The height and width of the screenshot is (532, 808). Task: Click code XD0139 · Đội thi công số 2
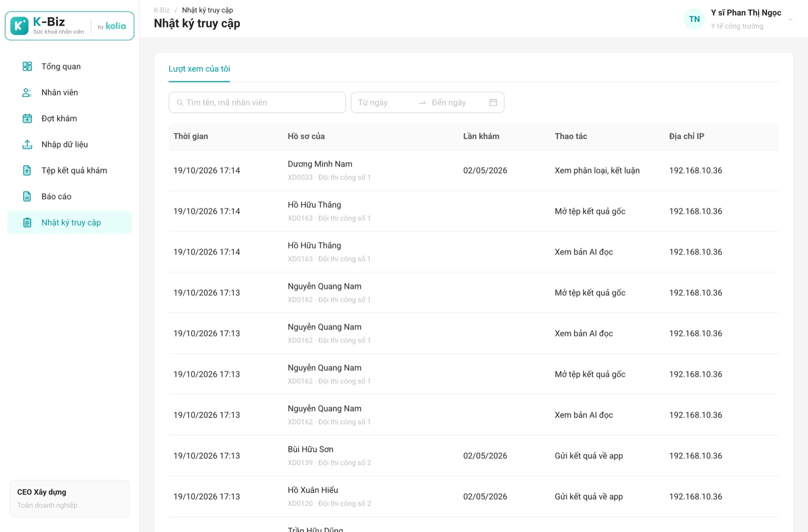pyautogui.click(x=329, y=463)
